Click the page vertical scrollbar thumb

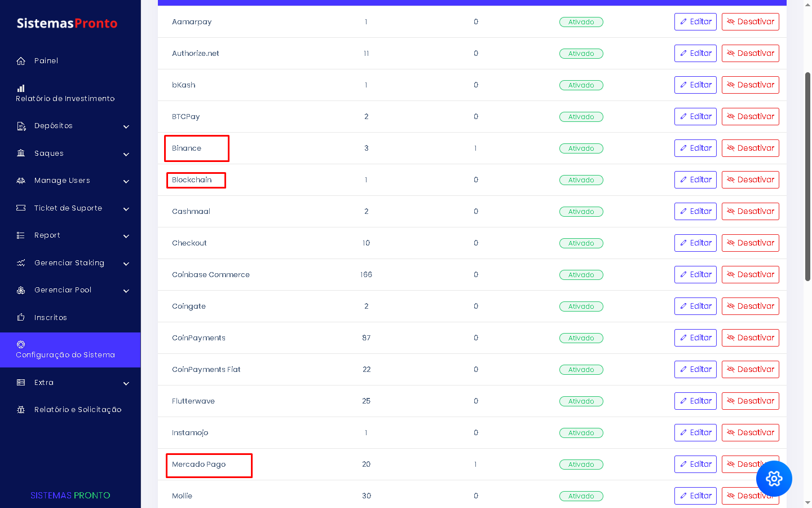[x=807, y=176]
